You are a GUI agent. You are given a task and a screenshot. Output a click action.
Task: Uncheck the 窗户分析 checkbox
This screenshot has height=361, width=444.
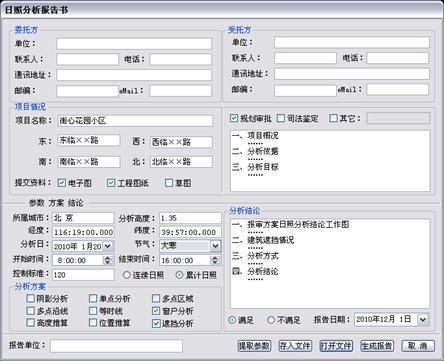156,311
